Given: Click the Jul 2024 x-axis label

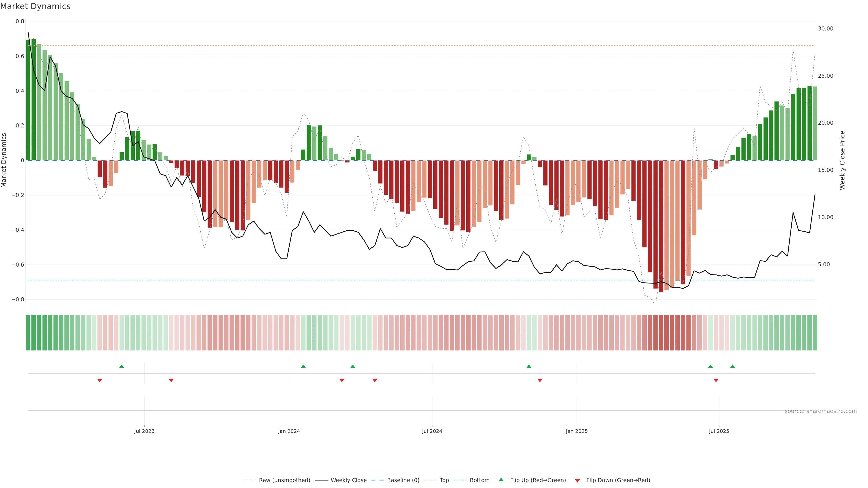Looking at the screenshot, I should coord(432,431).
